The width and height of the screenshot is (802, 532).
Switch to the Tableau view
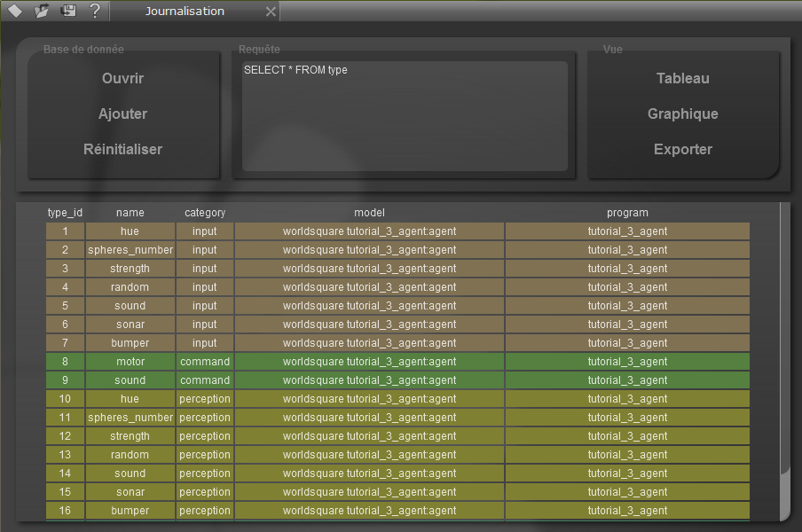click(683, 78)
